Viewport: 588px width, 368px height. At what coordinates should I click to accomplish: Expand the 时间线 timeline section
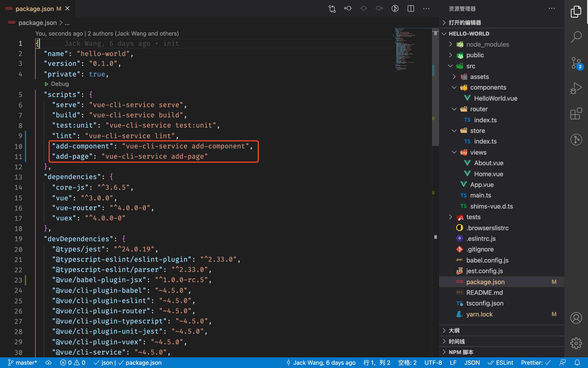pyautogui.click(x=501, y=341)
